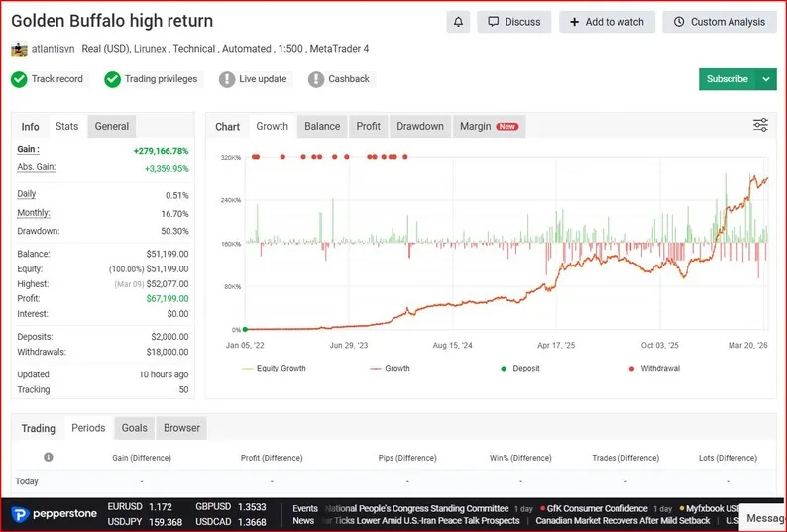Screen dimensions: 787x532
Task: Toggle Withdrawal legend markers
Action: pyautogui.click(x=654, y=368)
